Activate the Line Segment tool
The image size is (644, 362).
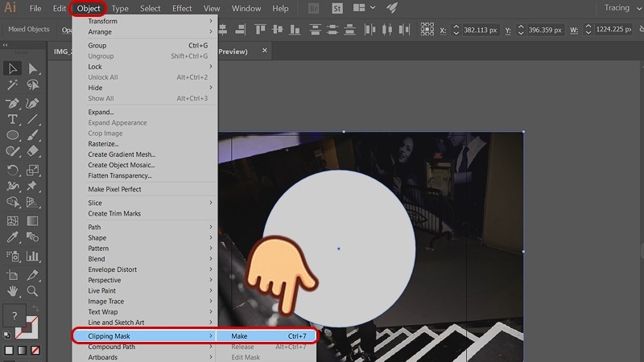(x=32, y=119)
